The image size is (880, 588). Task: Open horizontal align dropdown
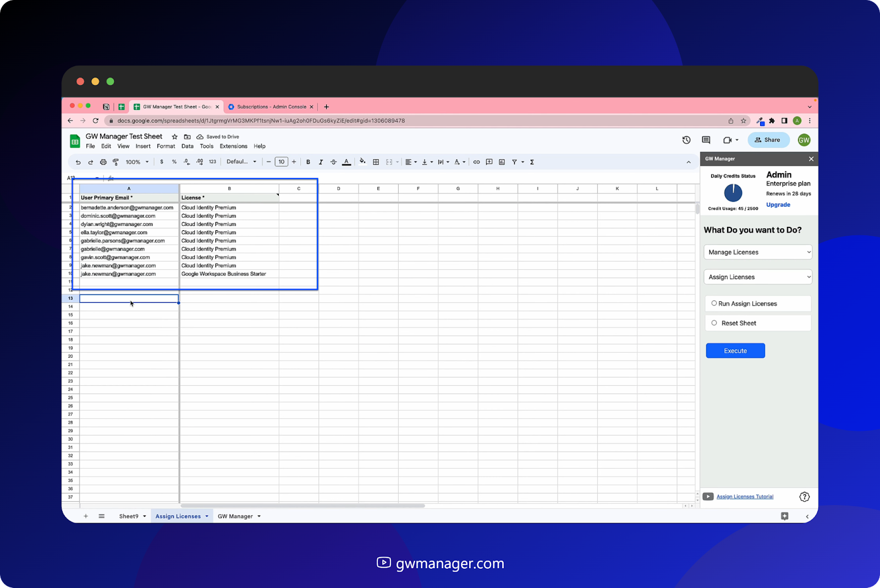coord(411,162)
